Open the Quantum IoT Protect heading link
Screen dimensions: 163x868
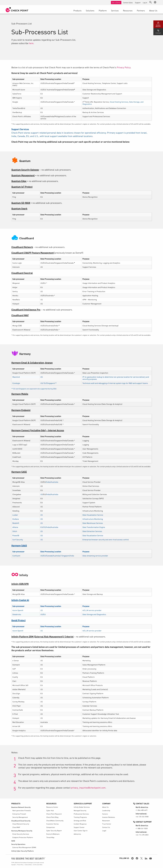pos(22,187)
